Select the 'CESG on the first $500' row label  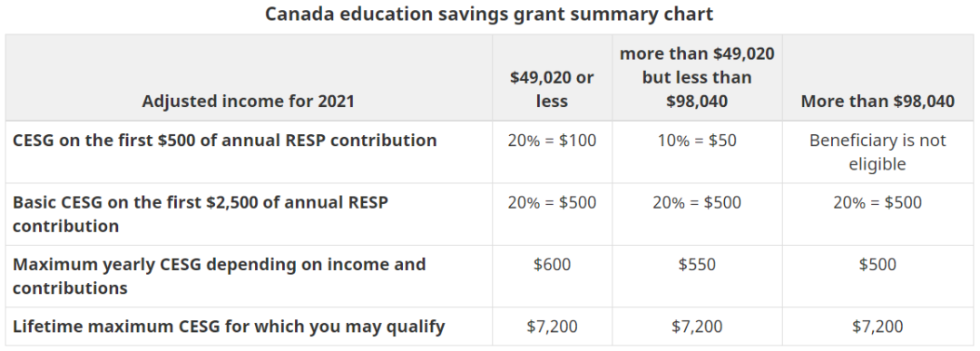point(224,140)
